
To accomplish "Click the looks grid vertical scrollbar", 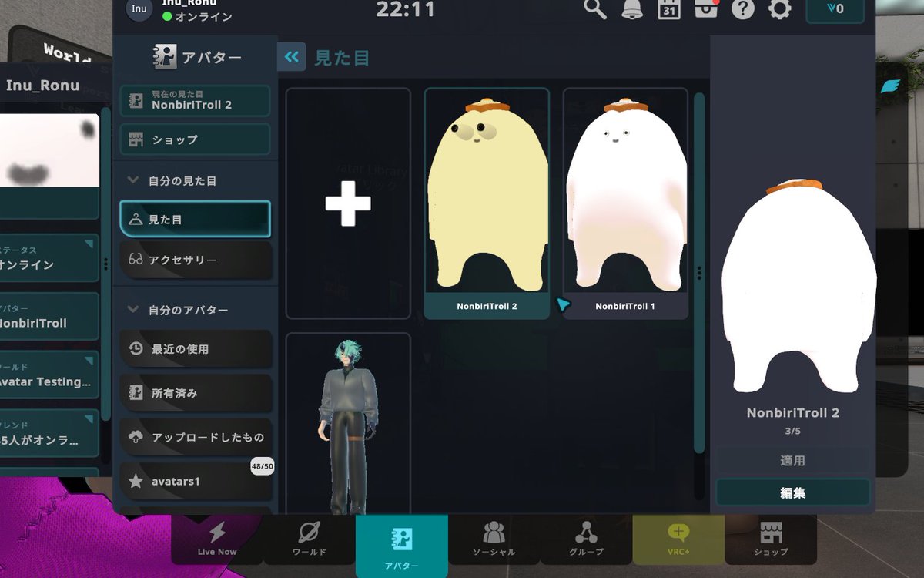I will point(699,273).
